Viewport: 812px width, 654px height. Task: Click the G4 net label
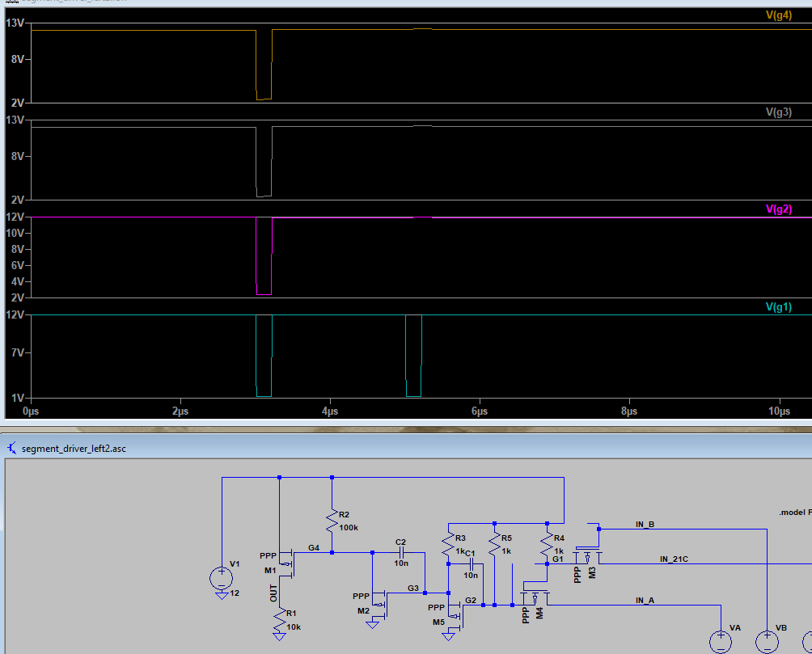coord(314,547)
